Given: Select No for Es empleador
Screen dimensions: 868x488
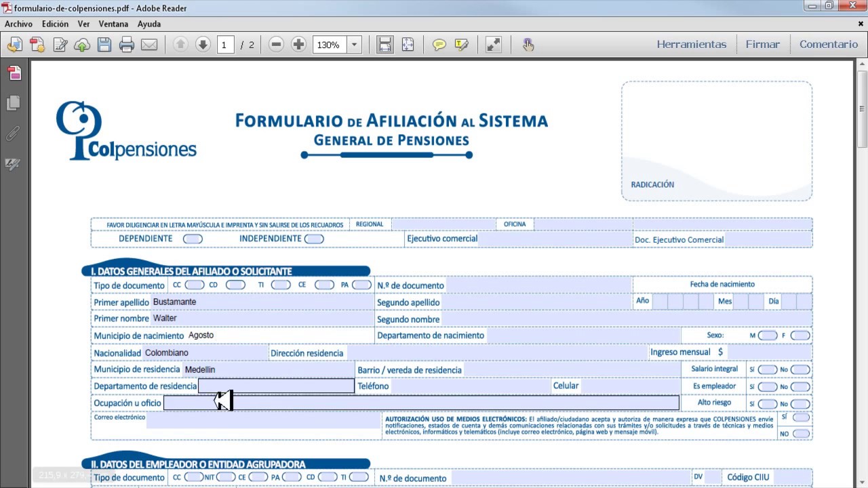Looking at the screenshot, I should point(800,386).
